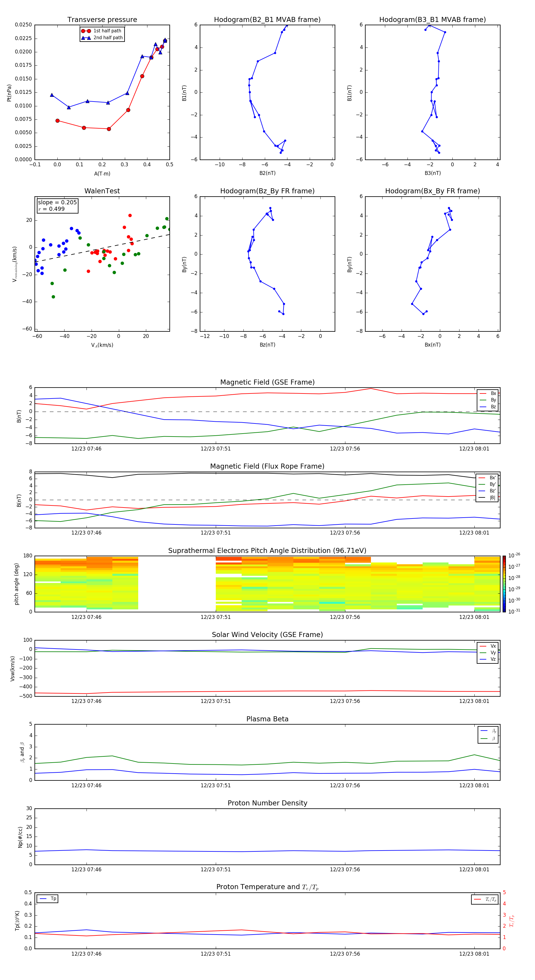The width and height of the screenshot is (535, 980).
Task: Select "By'" in Flux Rope legend
Action: click(487, 484)
